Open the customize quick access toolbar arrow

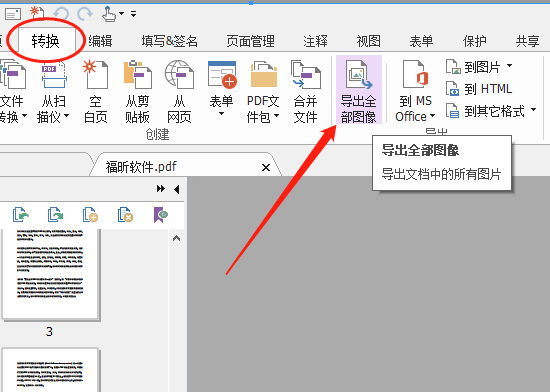pyautogui.click(x=134, y=14)
